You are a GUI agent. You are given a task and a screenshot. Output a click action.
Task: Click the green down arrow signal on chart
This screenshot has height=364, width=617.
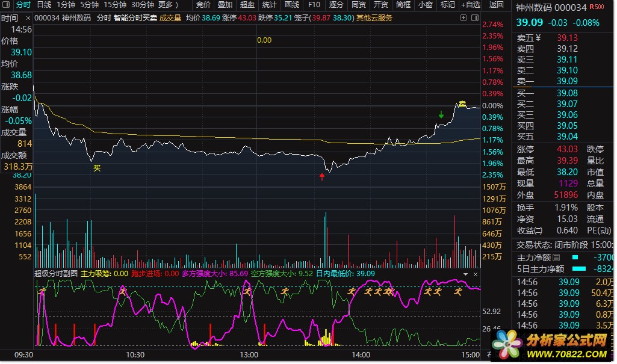(441, 115)
